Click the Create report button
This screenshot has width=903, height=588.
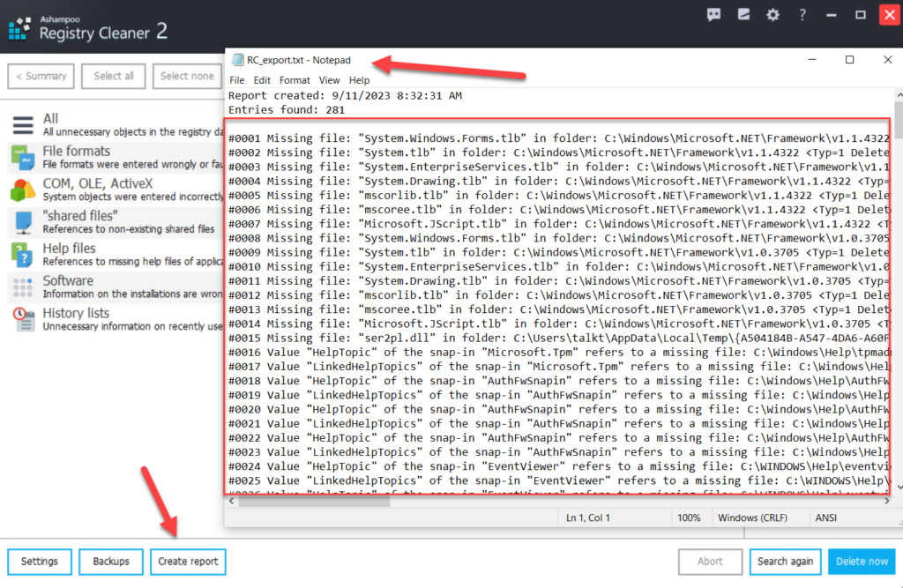click(188, 562)
